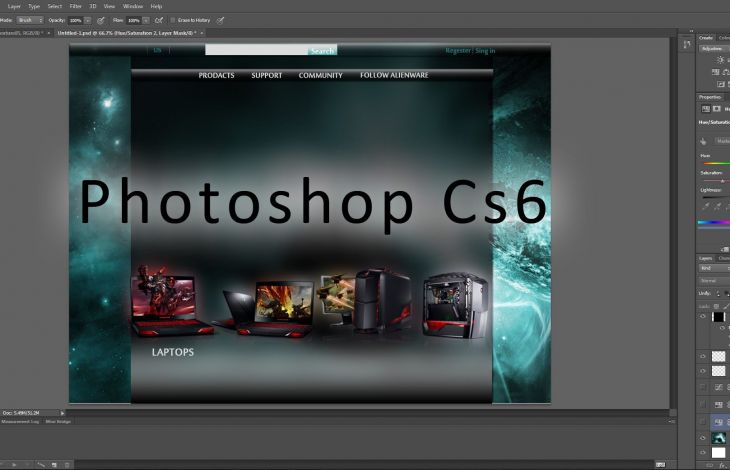
Task: Open the Help menu
Action: 156,7
